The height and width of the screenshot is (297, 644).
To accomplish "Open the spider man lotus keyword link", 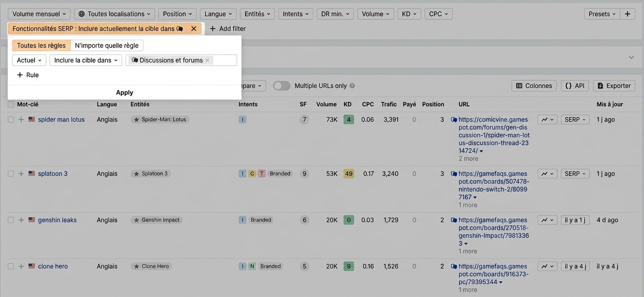I will tap(62, 120).
